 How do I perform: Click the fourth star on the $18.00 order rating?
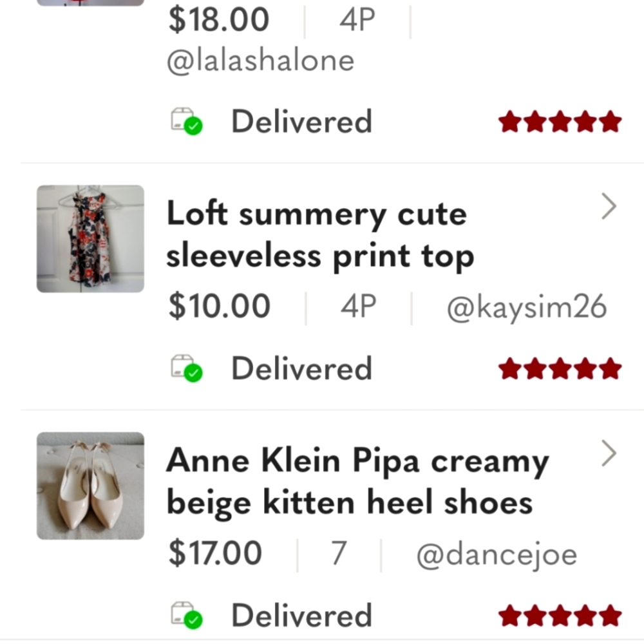(x=584, y=120)
